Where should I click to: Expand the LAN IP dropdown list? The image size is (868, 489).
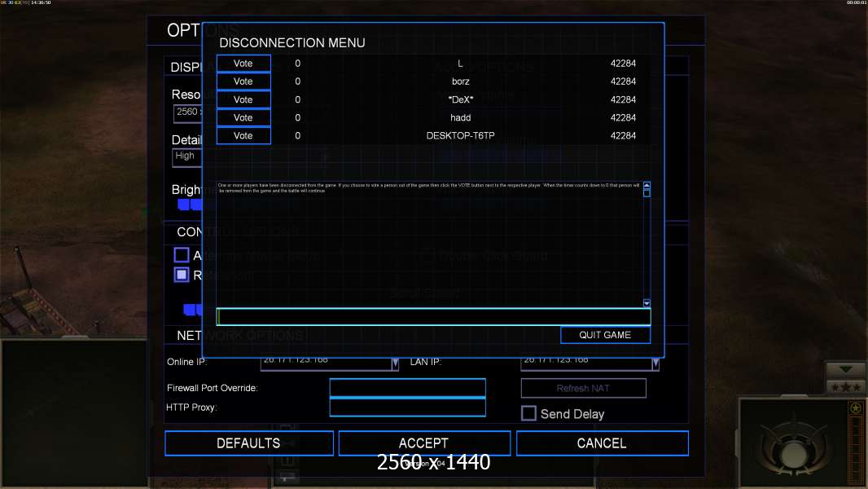(x=655, y=363)
